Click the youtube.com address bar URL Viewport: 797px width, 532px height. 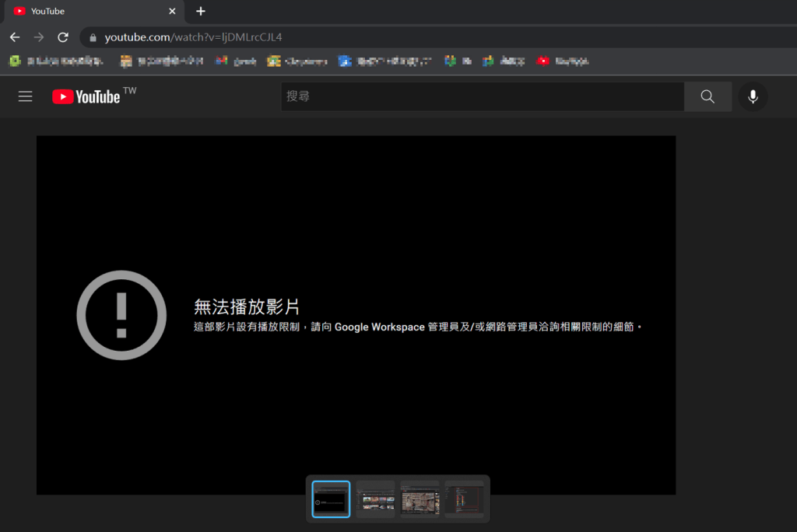pyautogui.click(x=193, y=37)
